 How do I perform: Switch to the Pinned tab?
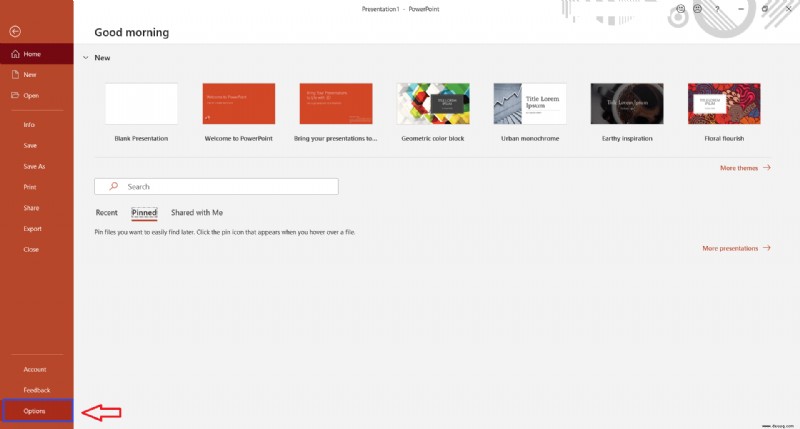point(144,213)
